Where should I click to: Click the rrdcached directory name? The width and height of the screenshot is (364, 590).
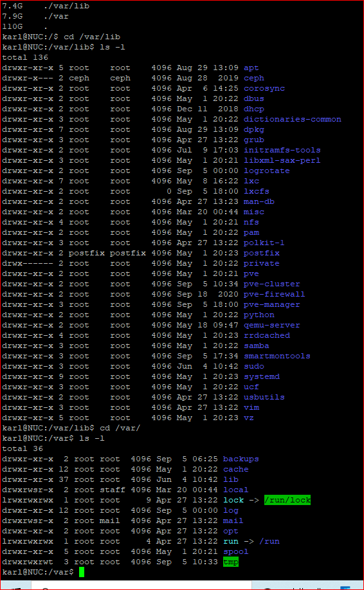tap(267, 335)
